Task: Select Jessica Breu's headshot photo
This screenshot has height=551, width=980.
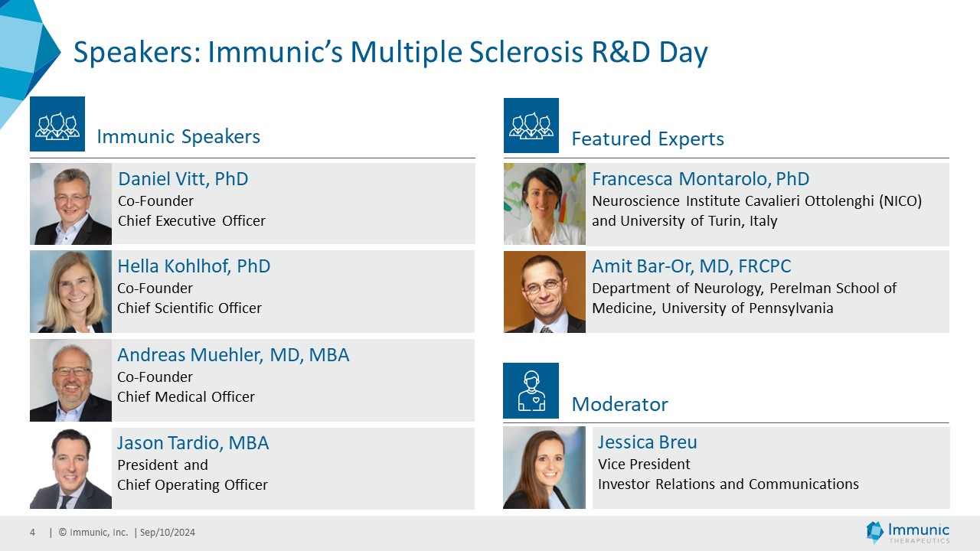Action: click(x=544, y=468)
